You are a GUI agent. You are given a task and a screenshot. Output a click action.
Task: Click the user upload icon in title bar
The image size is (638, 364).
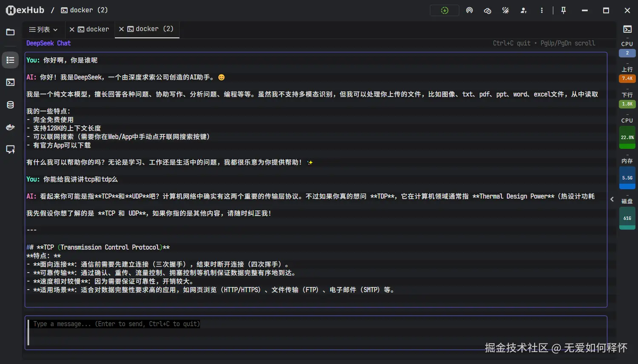tap(524, 10)
